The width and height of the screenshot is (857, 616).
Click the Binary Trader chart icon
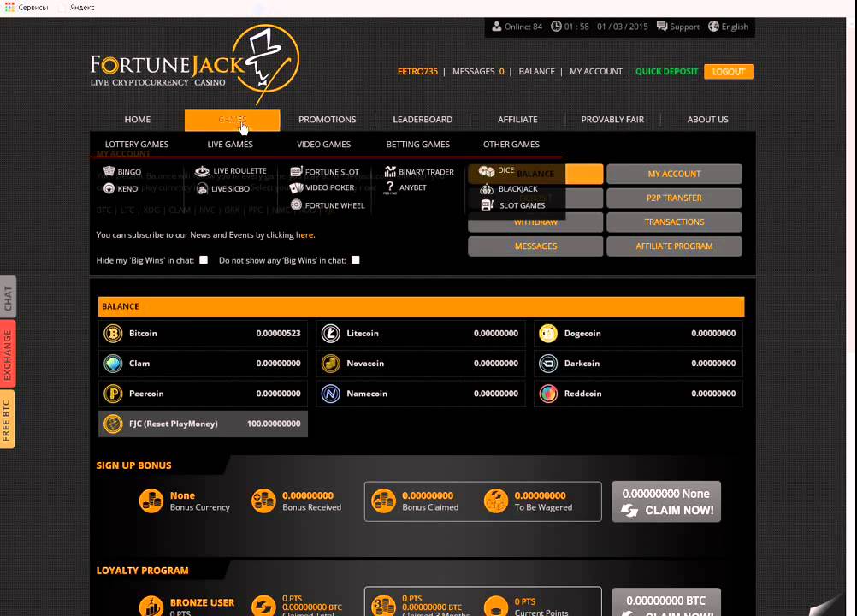(390, 172)
